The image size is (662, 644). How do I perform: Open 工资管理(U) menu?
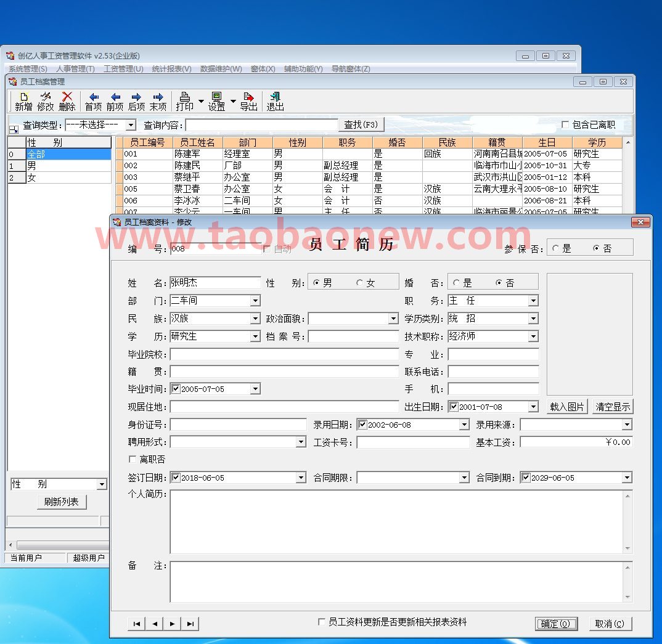(x=123, y=69)
